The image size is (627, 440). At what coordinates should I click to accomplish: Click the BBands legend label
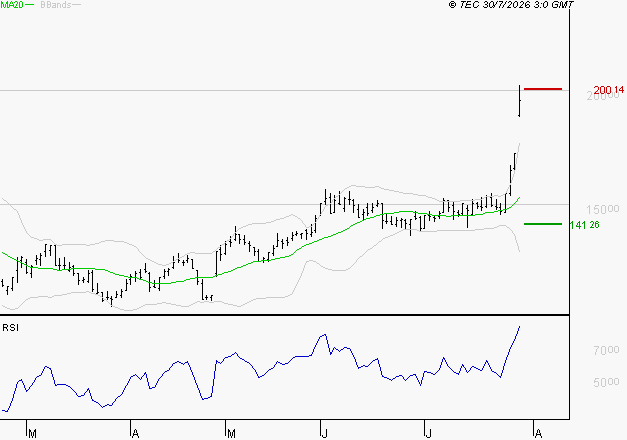point(56,5)
